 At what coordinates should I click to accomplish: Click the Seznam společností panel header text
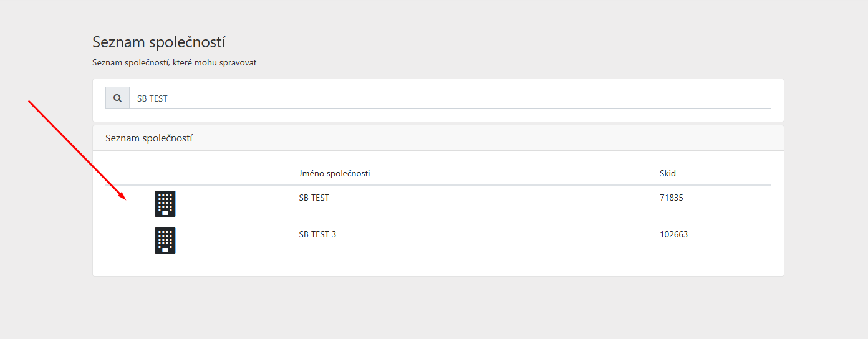[148, 138]
